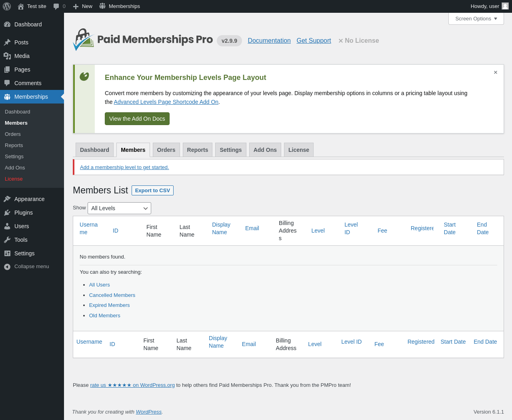Open the Orders tab

[x=166, y=150]
